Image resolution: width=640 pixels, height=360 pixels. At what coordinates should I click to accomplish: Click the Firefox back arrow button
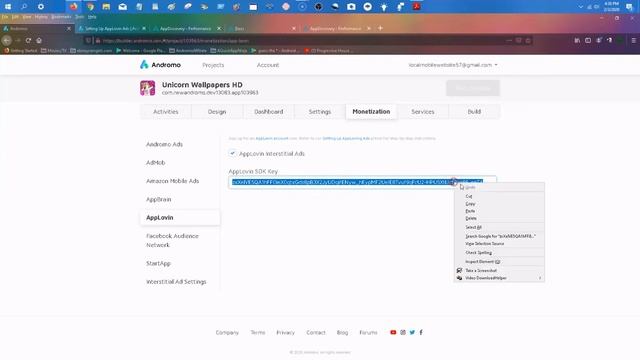(7, 40)
